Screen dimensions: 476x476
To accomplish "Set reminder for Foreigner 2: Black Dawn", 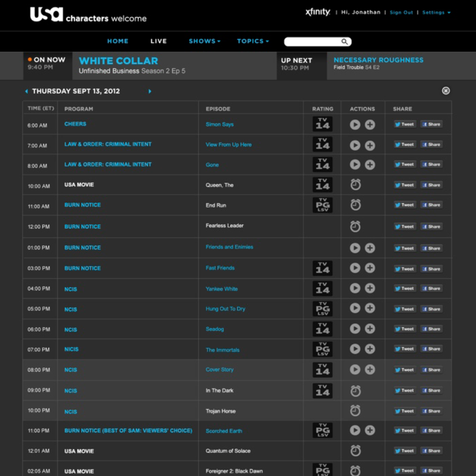I will pos(355,471).
